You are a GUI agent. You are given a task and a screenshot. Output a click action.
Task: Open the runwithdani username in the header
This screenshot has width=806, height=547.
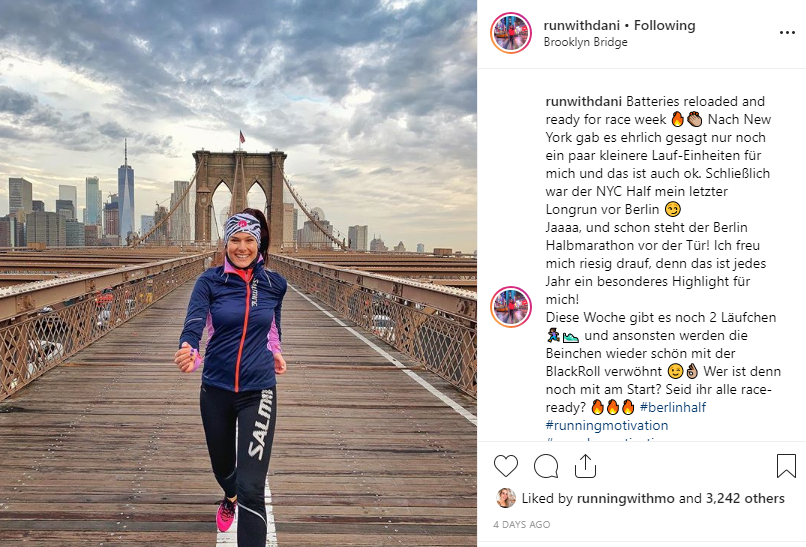(x=581, y=25)
